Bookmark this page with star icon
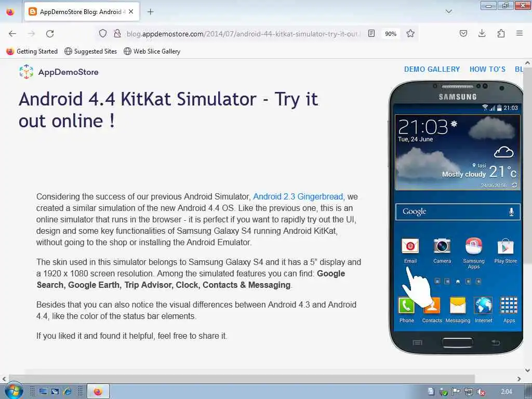This screenshot has width=532, height=399. [x=410, y=33]
